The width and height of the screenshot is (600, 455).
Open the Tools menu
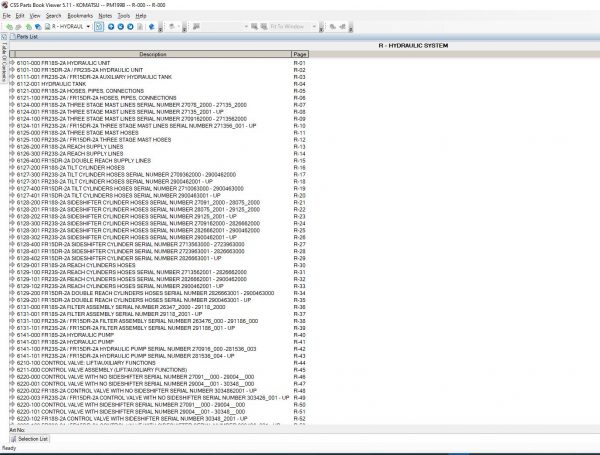click(x=124, y=16)
